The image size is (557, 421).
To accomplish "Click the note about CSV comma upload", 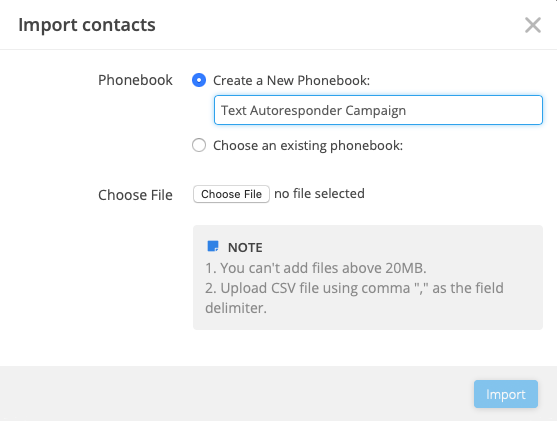I will [354, 298].
